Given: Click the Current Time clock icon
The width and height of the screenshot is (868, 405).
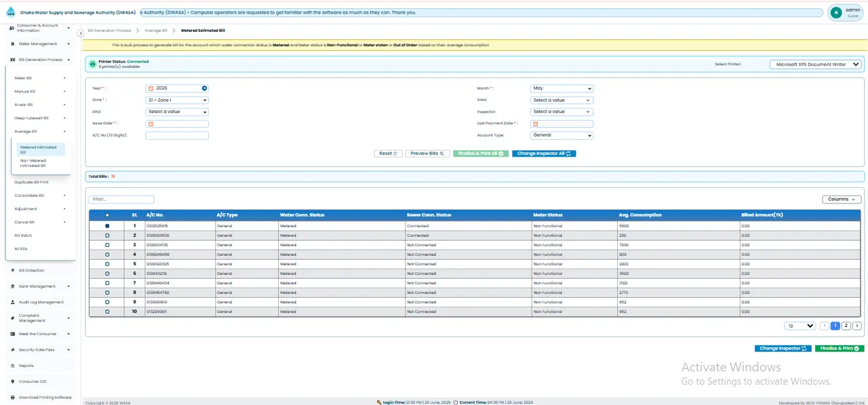Looking at the screenshot, I should coord(456,402).
